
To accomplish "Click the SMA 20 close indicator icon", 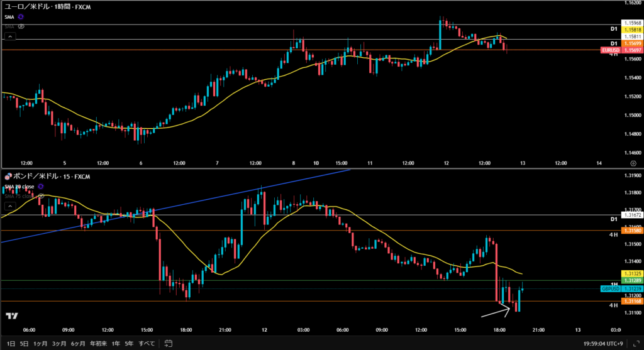I will (x=41, y=187).
